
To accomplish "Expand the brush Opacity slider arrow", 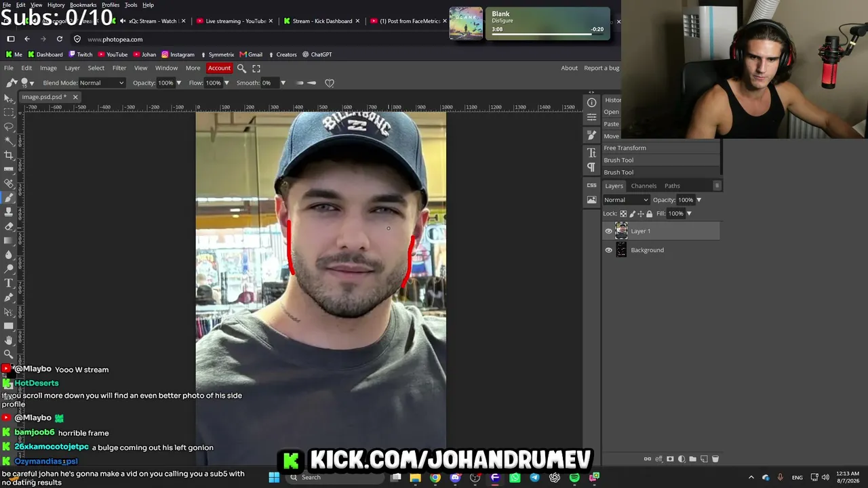I will pos(178,83).
